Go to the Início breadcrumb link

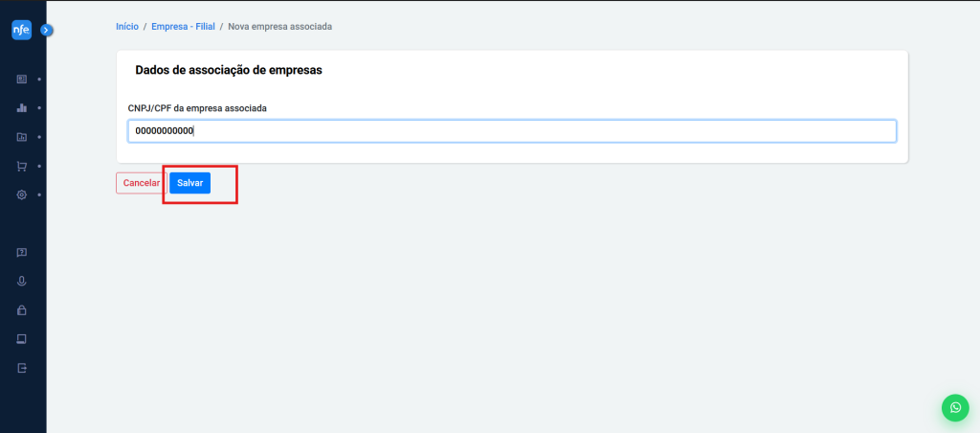coord(127,27)
